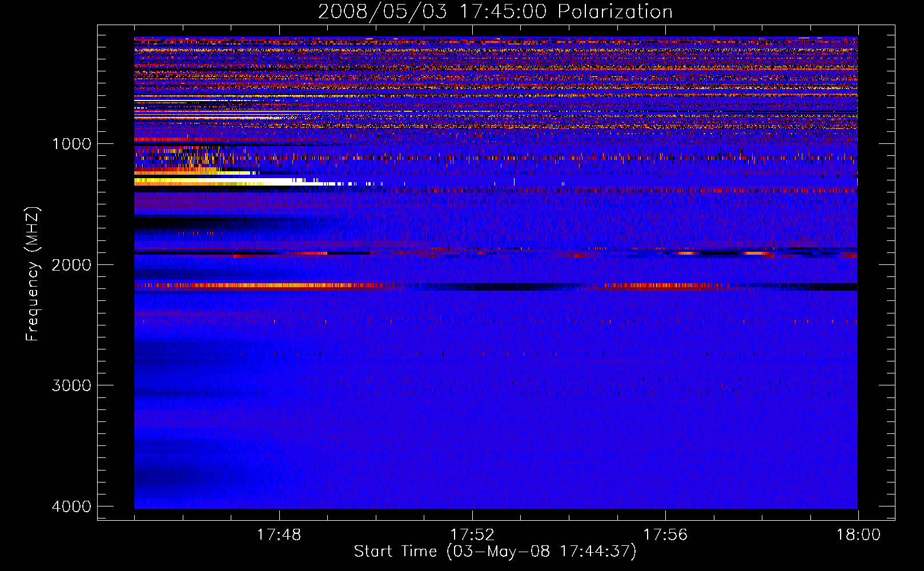Click the 17:56 time tick label
Screen dimensions: 924x571
tap(665, 535)
